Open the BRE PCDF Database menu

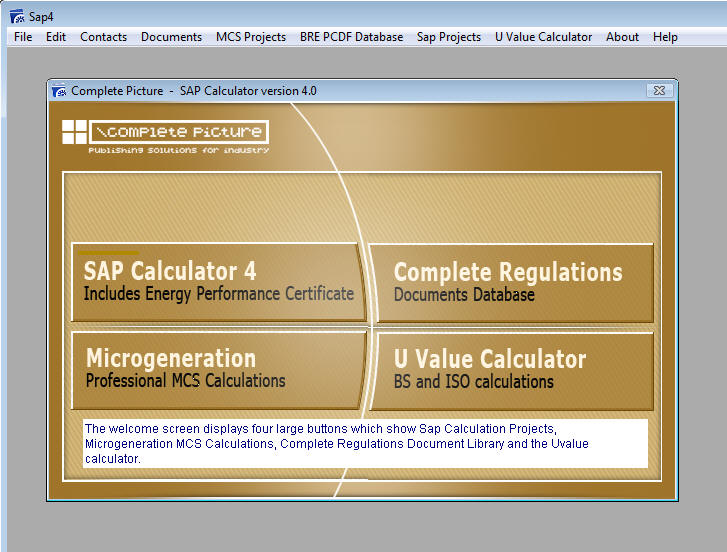pyautogui.click(x=351, y=37)
